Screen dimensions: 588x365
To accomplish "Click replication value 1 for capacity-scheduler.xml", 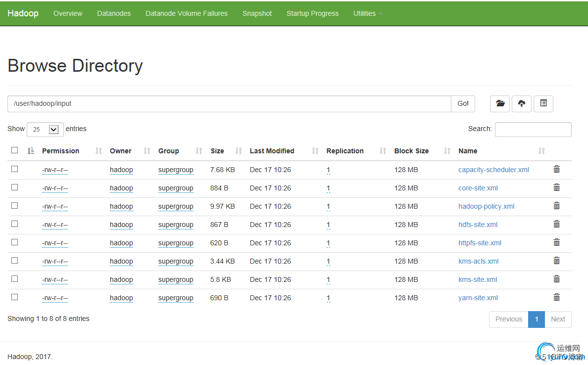I will [x=328, y=170].
